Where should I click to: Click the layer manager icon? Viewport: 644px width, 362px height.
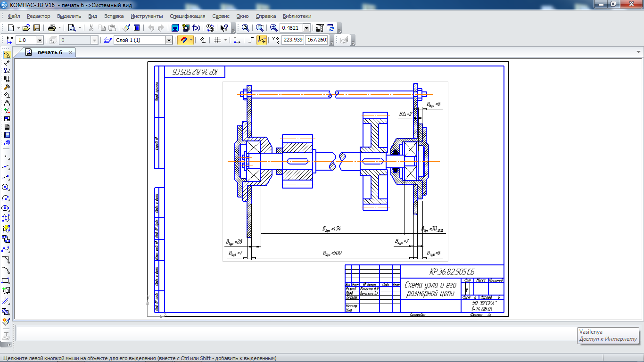coord(108,41)
